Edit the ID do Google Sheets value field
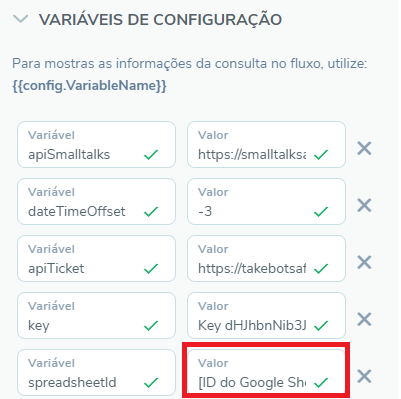The image size is (401, 399). coord(266,371)
